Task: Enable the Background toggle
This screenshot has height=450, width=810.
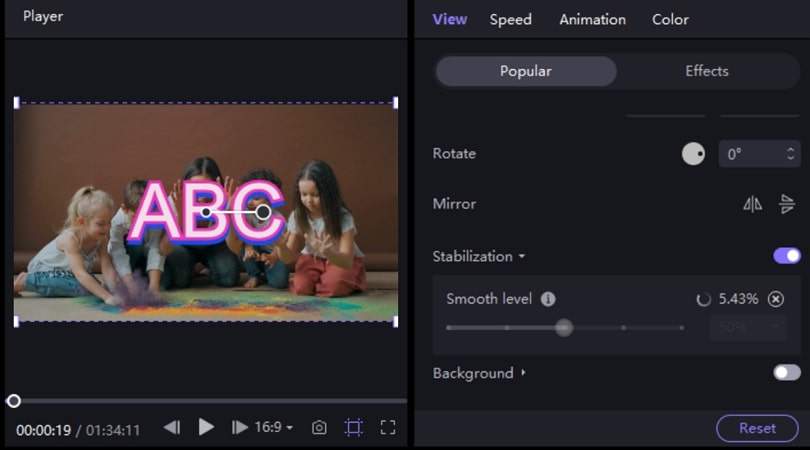Action: pos(787,373)
